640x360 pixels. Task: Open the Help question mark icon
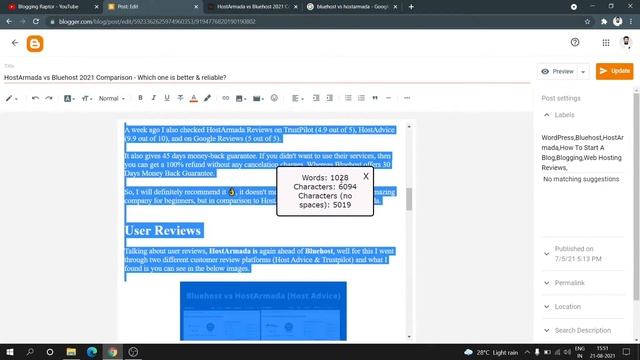575,42
